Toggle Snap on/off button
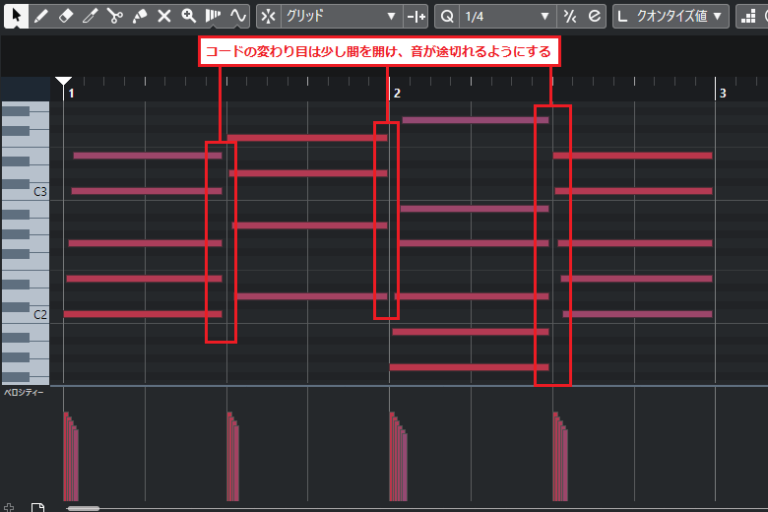Image resolution: width=768 pixels, height=512 pixels. pos(268,16)
